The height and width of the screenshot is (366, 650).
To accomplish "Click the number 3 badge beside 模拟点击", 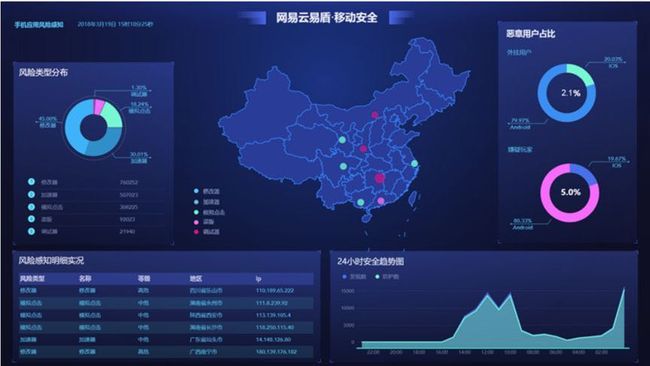I will tap(31, 206).
